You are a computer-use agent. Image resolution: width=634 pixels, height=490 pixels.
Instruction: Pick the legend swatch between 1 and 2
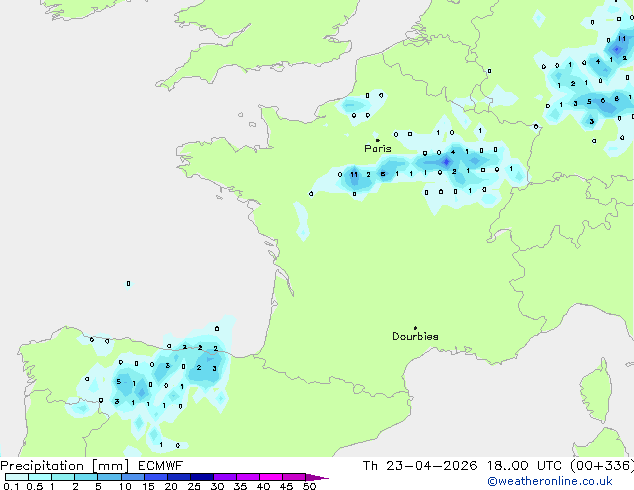click(63, 477)
